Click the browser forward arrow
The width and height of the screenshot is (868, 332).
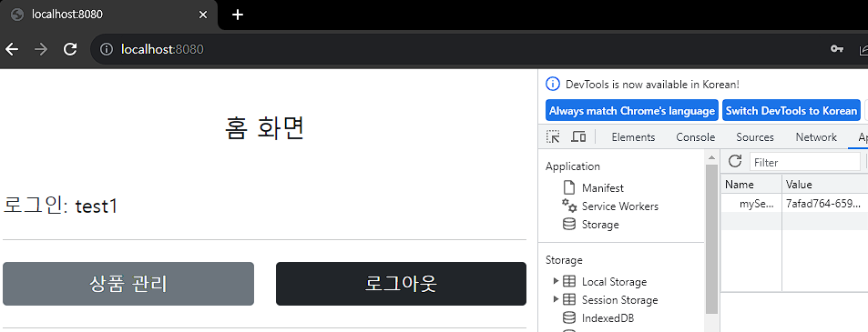(x=41, y=50)
